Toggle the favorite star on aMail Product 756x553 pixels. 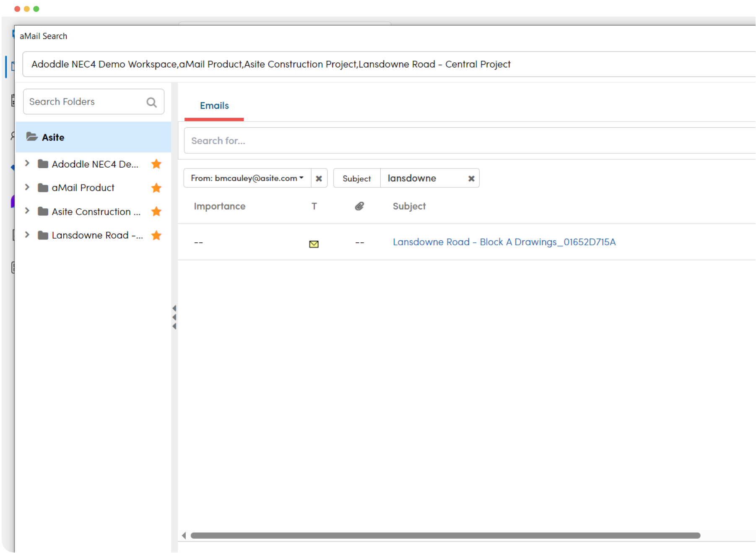[x=156, y=188]
